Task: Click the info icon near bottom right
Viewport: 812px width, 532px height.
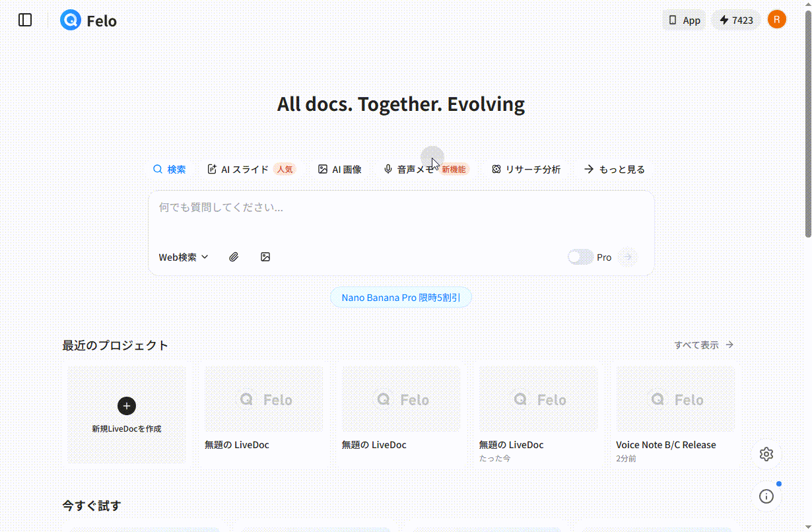Action: pyautogui.click(x=766, y=496)
